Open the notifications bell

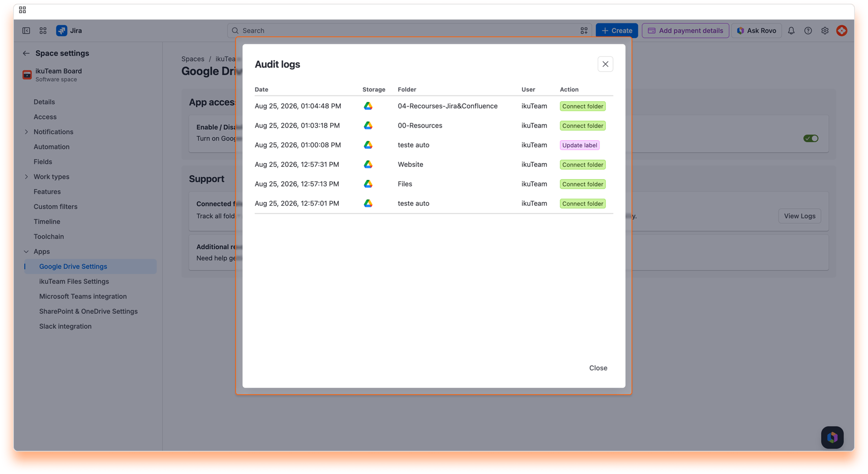(791, 30)
